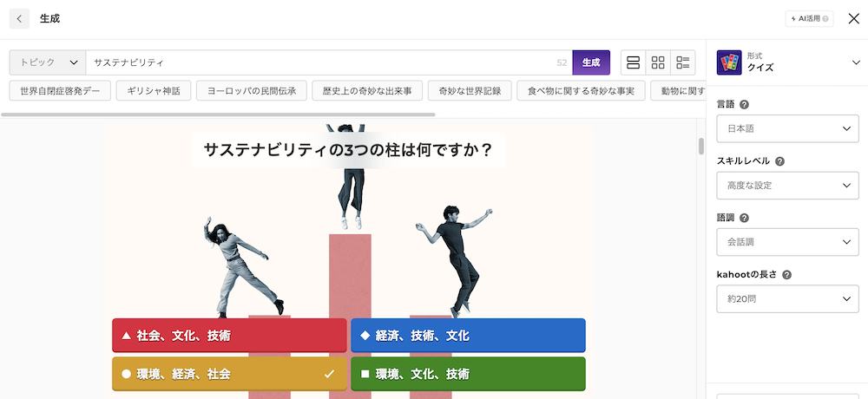Open the AI活用 info badge
This screenshot has width=868, height=399.
[x=809, y=19]
